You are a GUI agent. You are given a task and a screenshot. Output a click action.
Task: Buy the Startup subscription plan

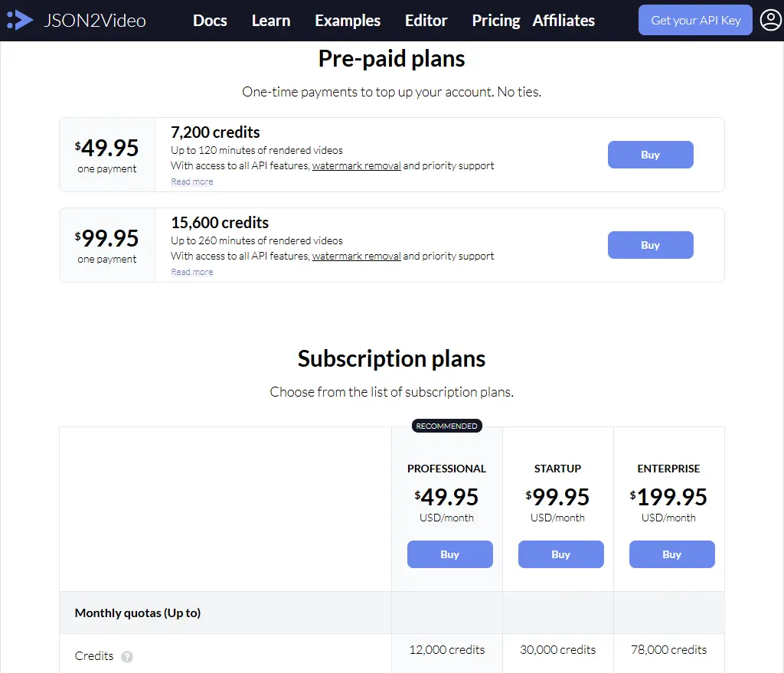point(560,554)
